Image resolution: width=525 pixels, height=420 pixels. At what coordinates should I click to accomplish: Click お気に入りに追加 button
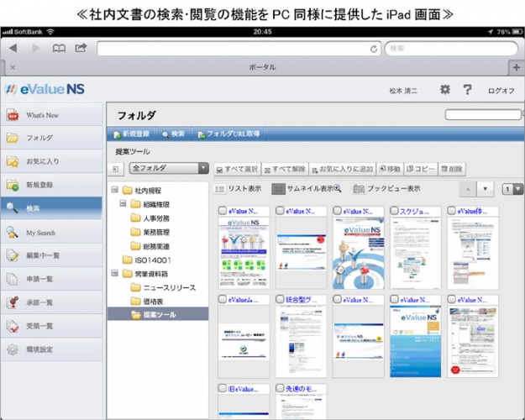click(343, 169)
